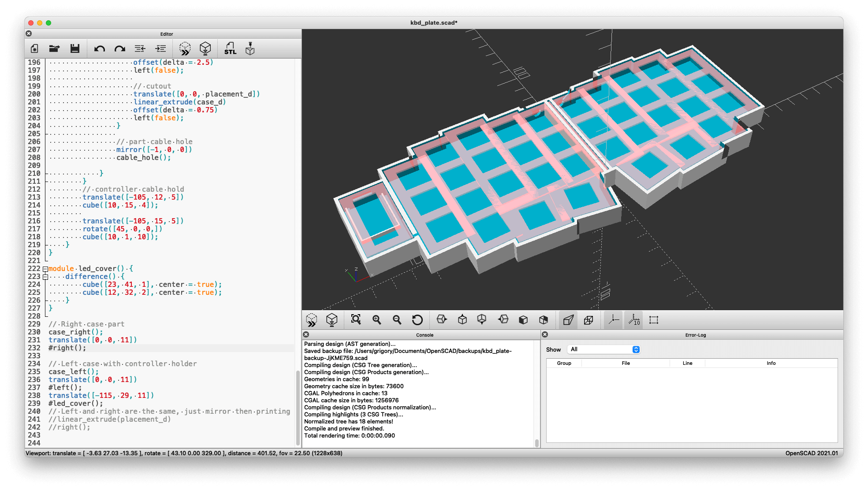Click the Info column header
Image resolution: width=868 pixels, height=490 pixels.
[x=771, y=363]
